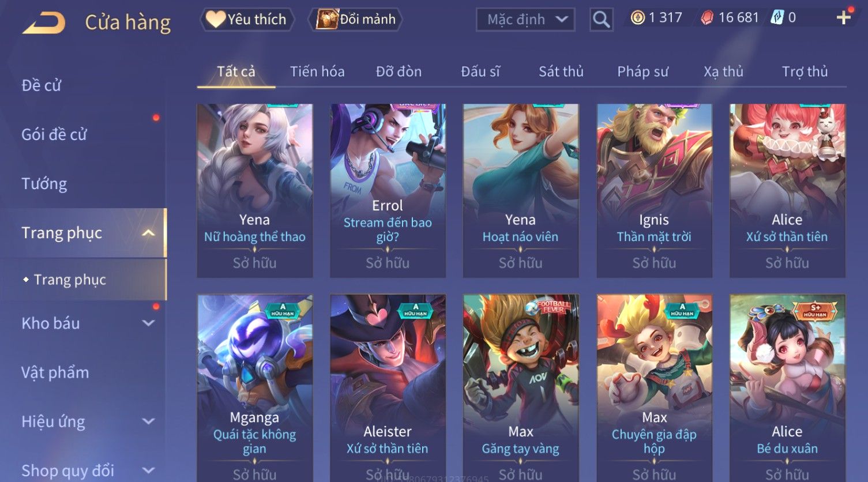Open the search magnifier icon

pos(601,20)
